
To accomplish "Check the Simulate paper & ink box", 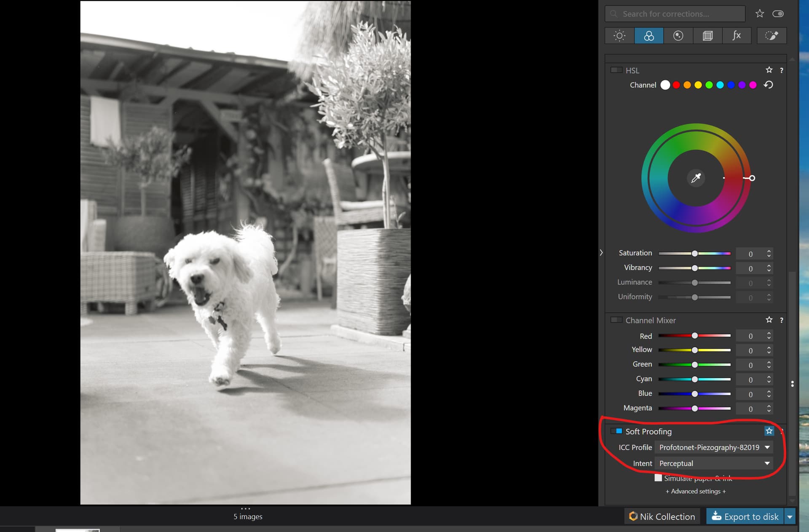I will pos(658,478).
